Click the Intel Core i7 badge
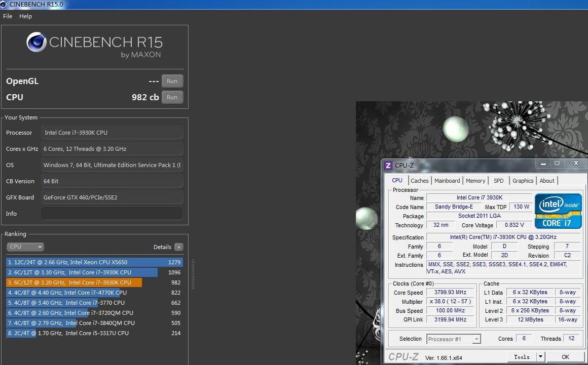 pos(558,211)
